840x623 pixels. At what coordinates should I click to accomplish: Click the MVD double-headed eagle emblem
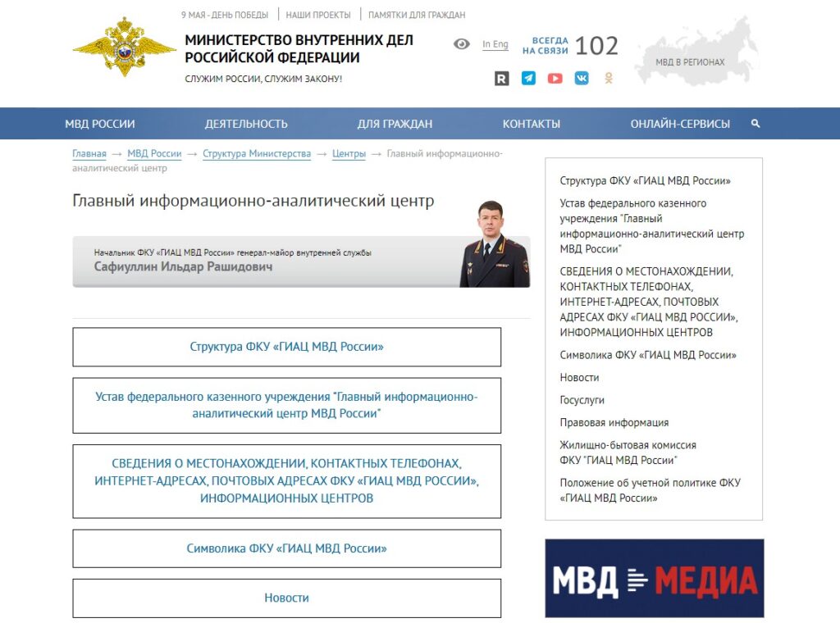pos(124,48)
